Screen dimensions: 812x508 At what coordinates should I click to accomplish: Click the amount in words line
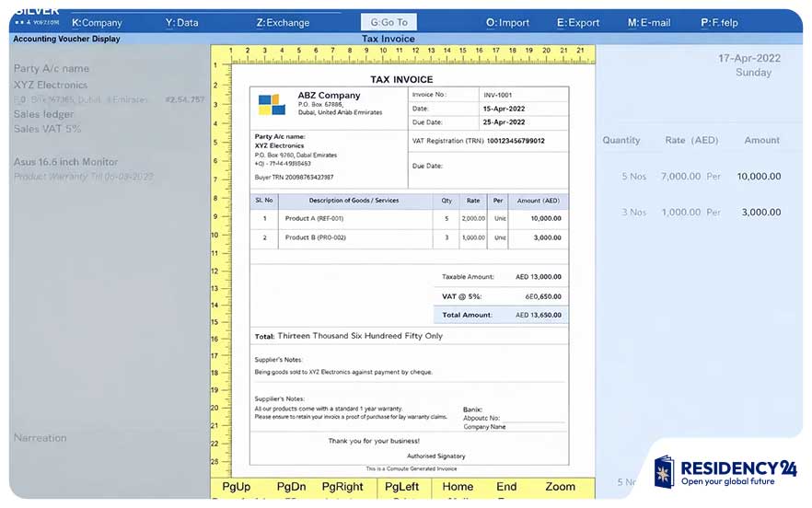tap(349, 336)
